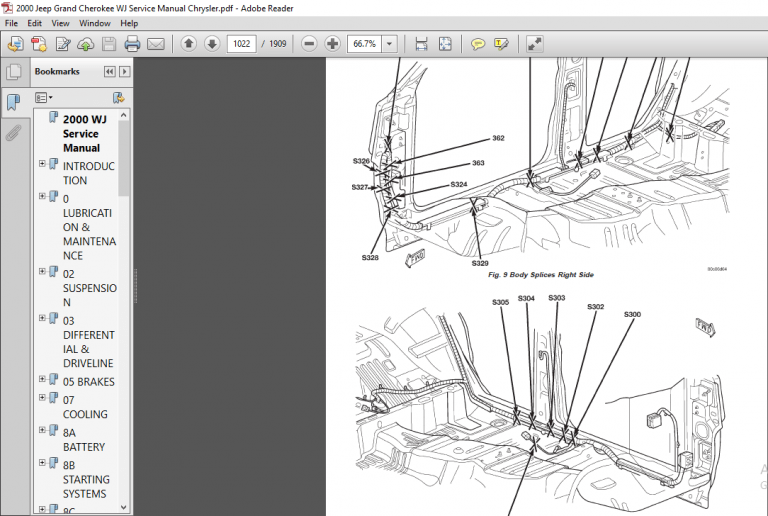768x516 pixels.
Task: Open the zoom percentage dropdown
Action: pyautogui.click(x=389, y=44)
